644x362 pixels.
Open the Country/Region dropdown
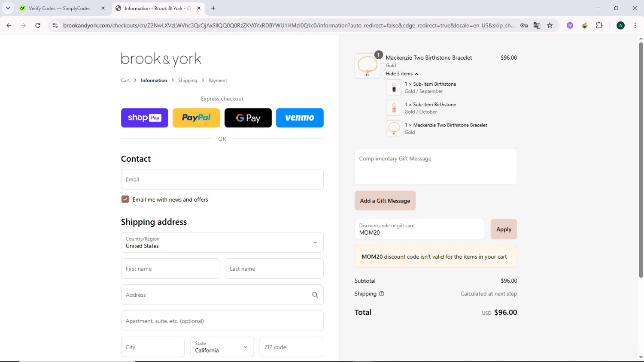222,242
